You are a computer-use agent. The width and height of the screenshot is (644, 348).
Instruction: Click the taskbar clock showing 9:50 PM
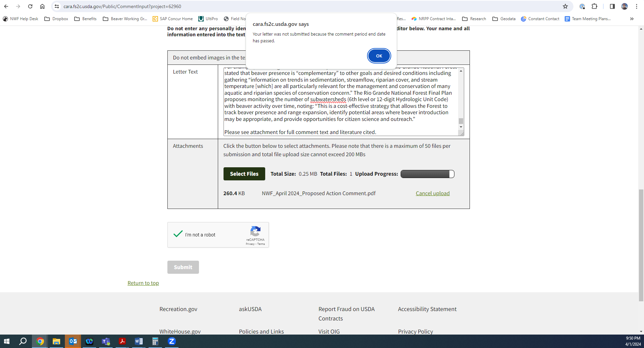pyautogui.click(x=633, y=341)
